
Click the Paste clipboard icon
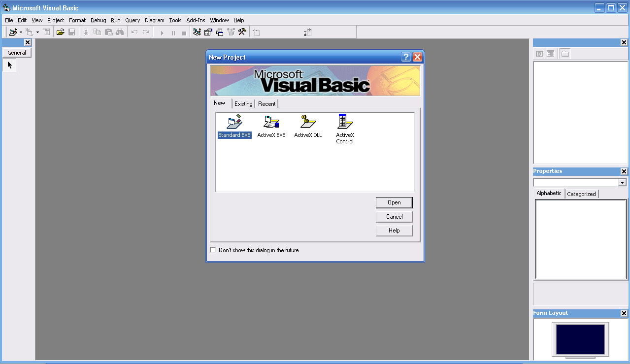tap(108, 32)
